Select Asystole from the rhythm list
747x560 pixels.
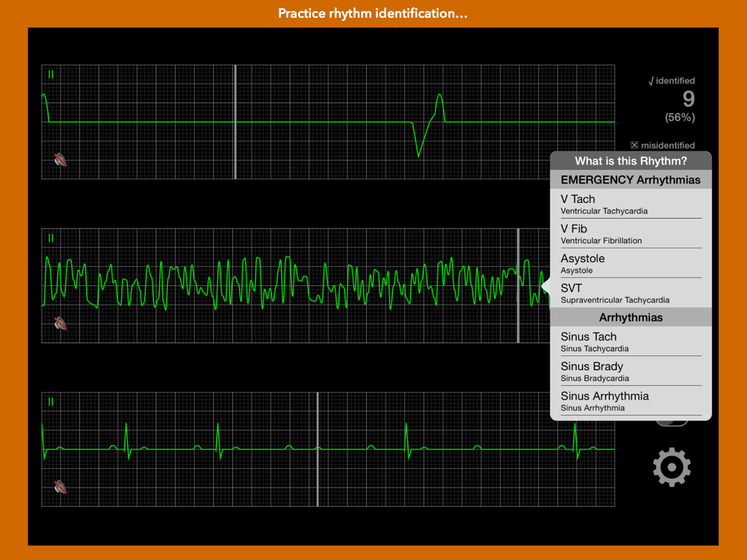click(x=630, y=264)
